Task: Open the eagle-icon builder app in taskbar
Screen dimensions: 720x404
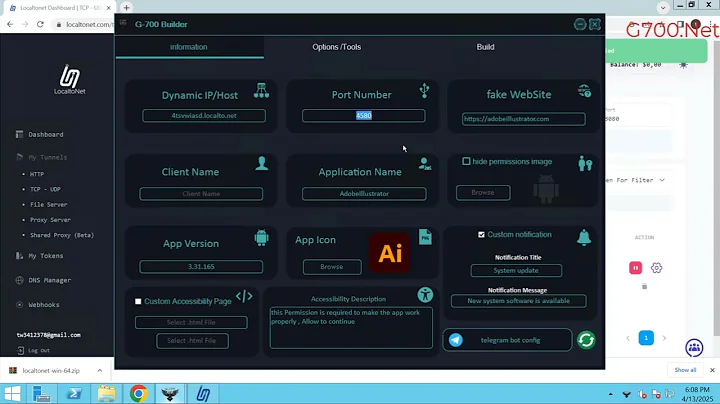Action: point(170,394)
